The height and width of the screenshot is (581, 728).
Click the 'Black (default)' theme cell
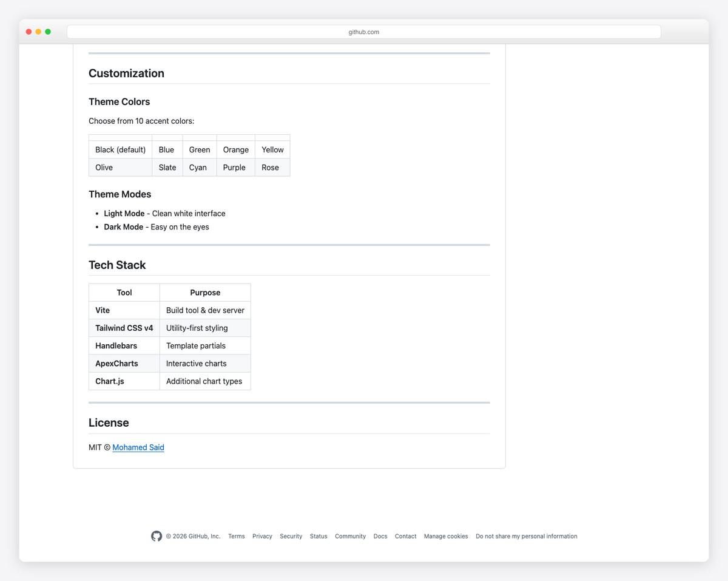click(x=120, y=149)
